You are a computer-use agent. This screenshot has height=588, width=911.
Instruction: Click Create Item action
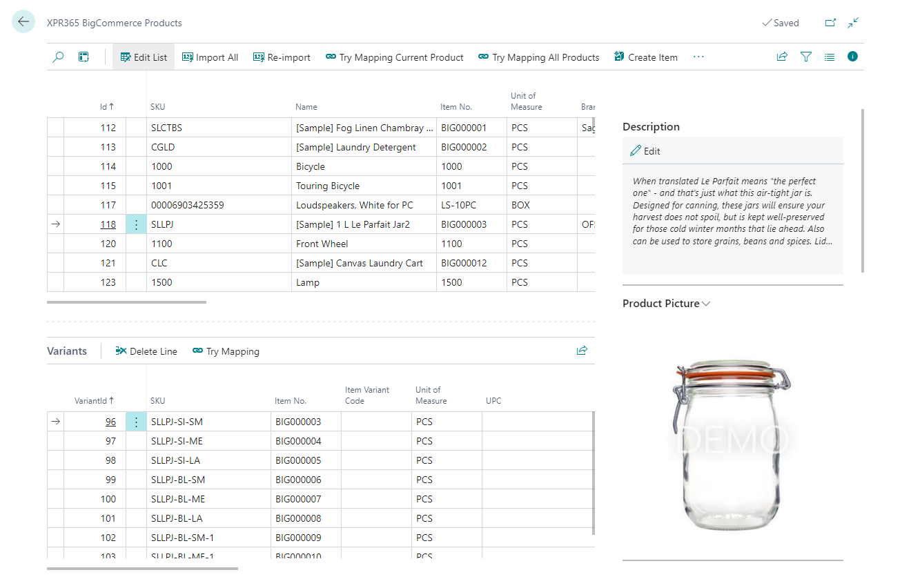pos(646,57)
